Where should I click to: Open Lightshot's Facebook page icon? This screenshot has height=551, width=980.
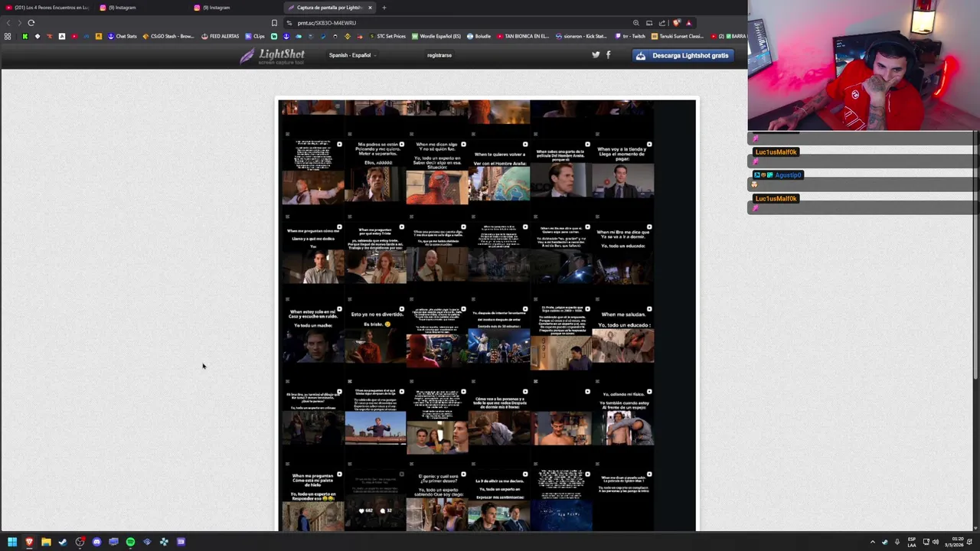tap(609, 55)
